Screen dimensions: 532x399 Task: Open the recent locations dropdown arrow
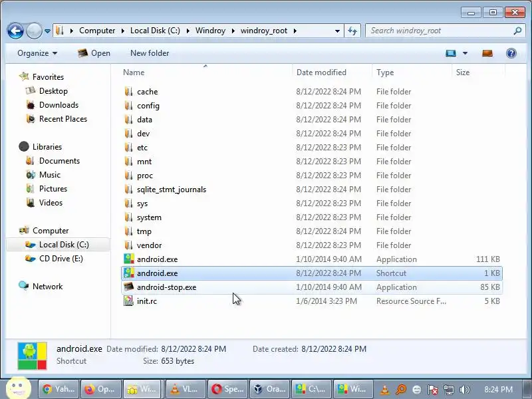47,31
